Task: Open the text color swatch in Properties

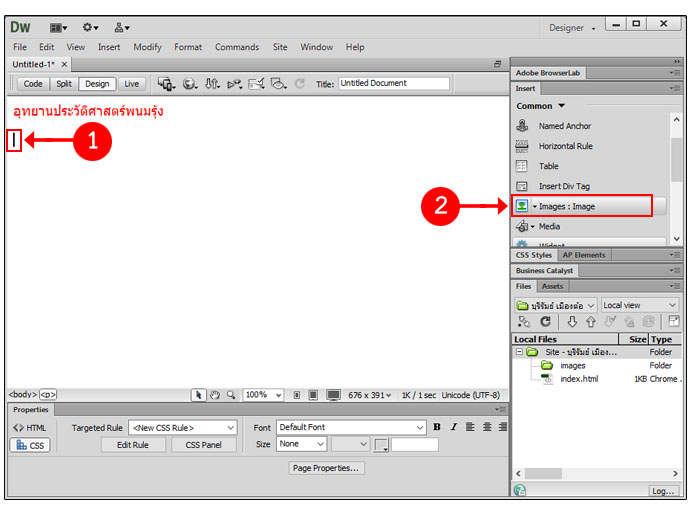Action: point(381,445)
